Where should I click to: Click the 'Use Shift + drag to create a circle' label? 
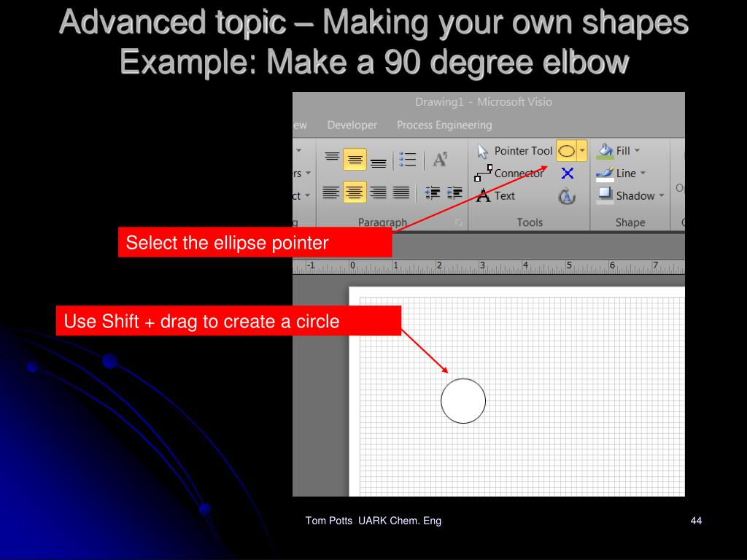[228, 321]
